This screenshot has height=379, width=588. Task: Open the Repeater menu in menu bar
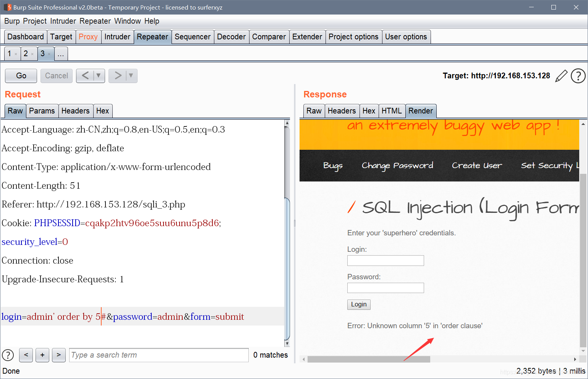point(95,21)
